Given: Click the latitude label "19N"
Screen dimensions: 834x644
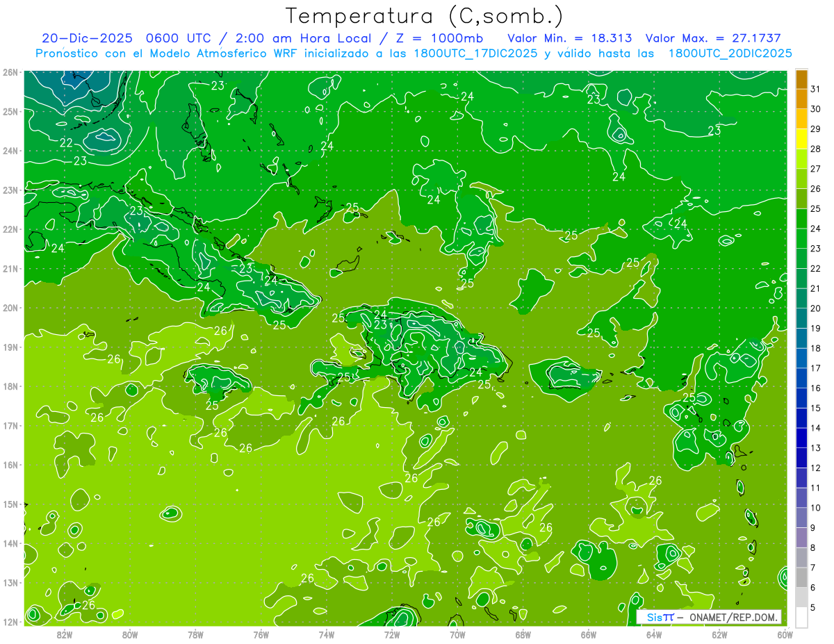Looking at the screenshot, I should [10, 347].
